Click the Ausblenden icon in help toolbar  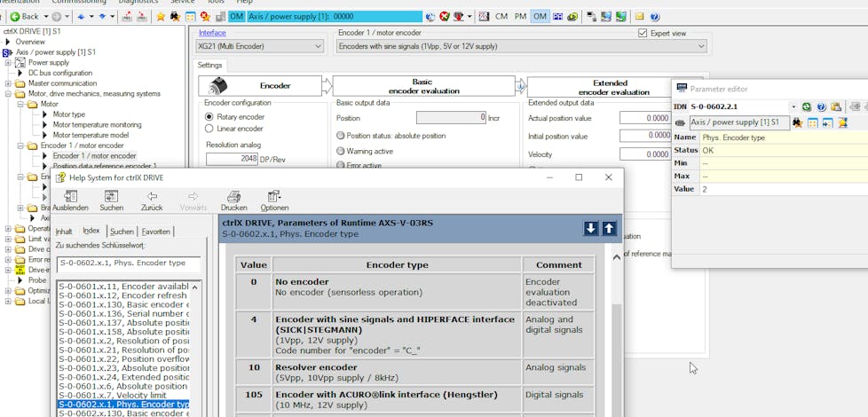70,196
